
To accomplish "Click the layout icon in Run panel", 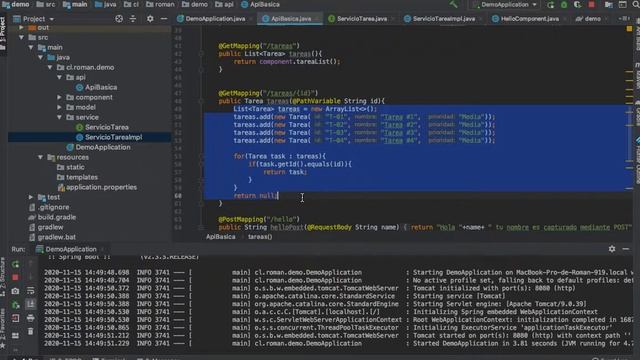I will 16,336.
